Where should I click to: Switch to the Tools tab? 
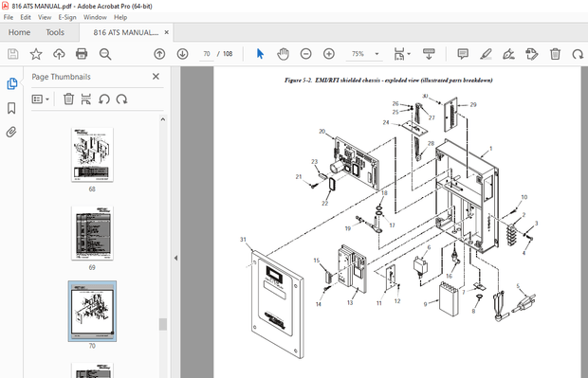click(x=55, y=32)
